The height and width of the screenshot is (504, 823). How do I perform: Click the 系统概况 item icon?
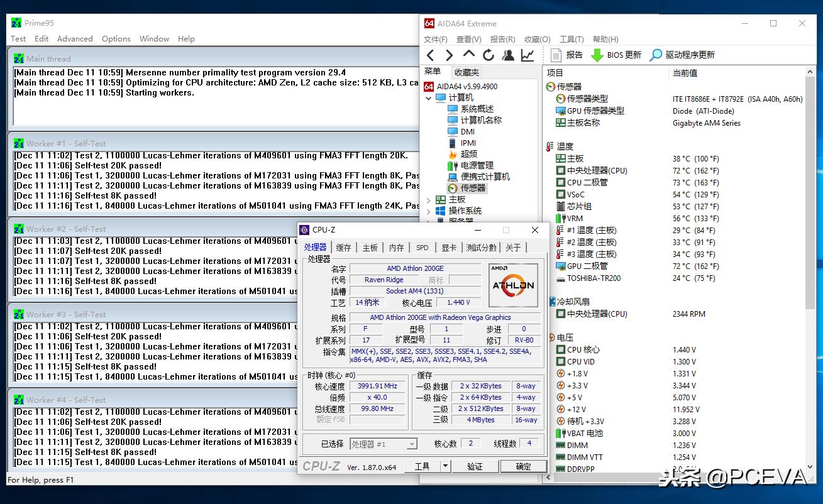[451, 109]
